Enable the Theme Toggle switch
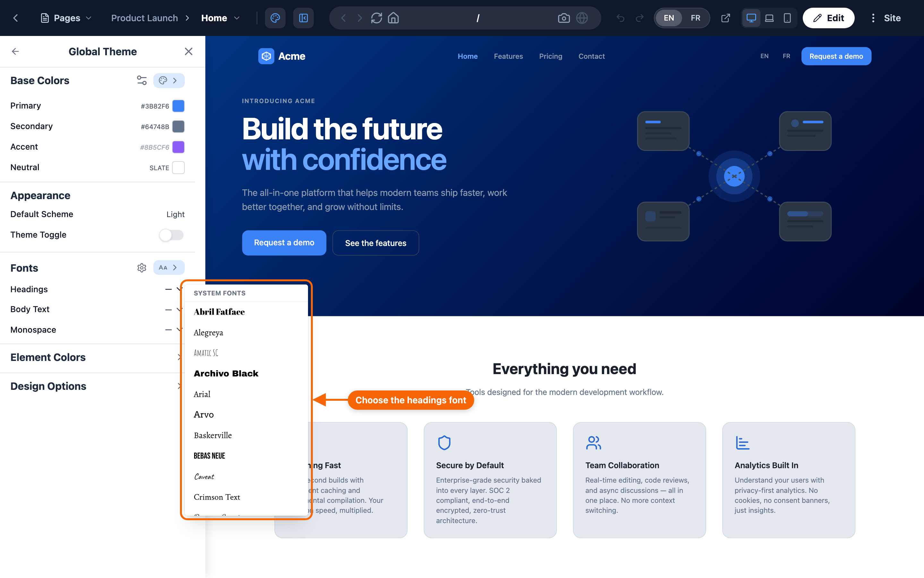The width and height of the screenshot is (924, 578). pos(171,235)
